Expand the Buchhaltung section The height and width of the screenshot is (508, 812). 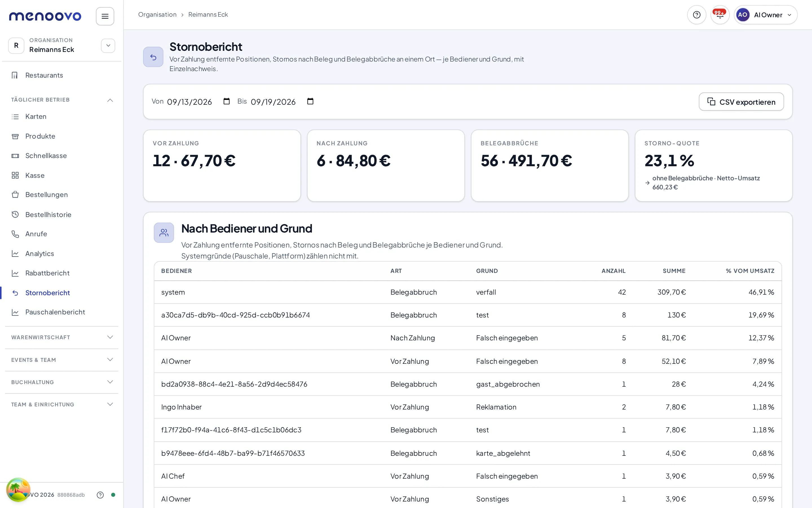110,382
